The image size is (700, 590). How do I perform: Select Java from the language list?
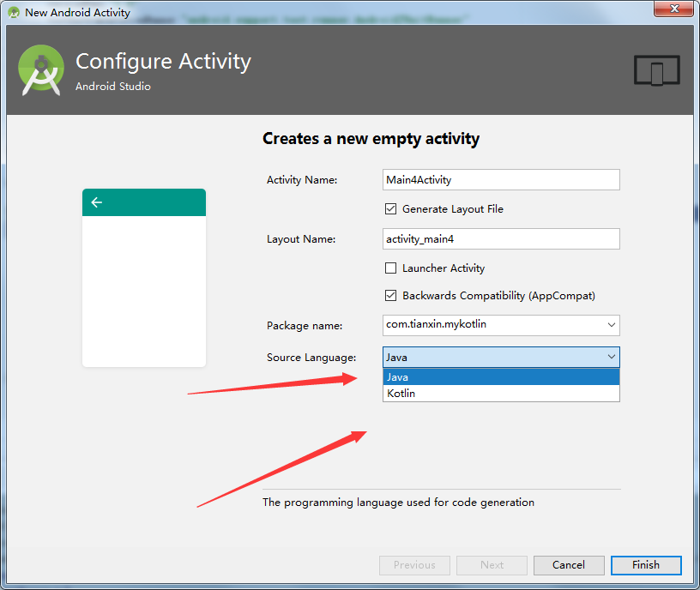coord(501,377)
